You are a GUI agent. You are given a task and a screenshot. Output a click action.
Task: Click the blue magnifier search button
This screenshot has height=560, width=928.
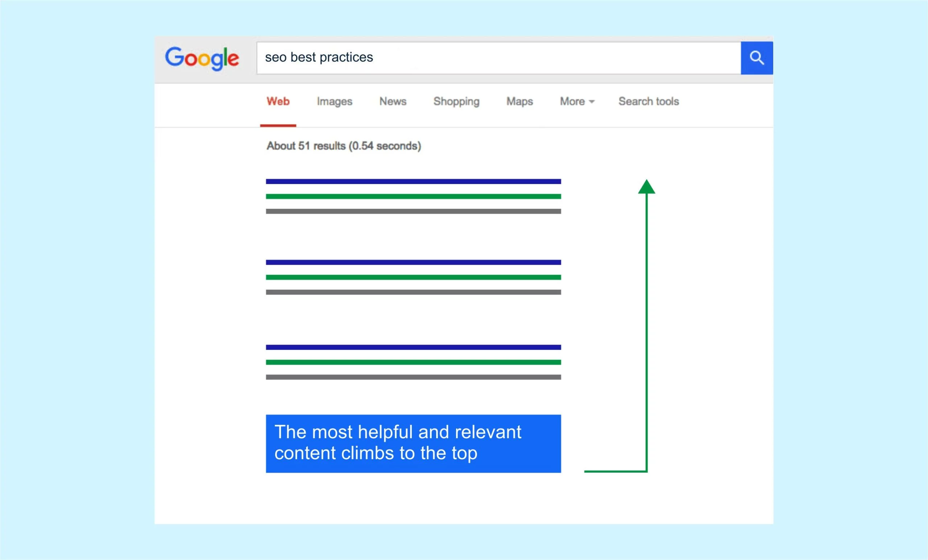[757, 58]
